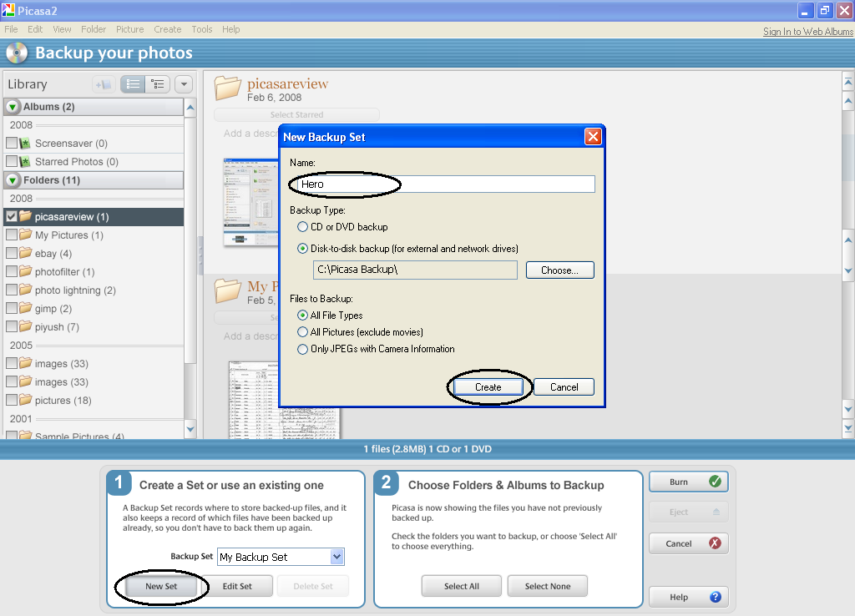This screenshot has width=855, height=616.
Task: Select Disk-to-disk backup radio option
Action: coord(302,249)
